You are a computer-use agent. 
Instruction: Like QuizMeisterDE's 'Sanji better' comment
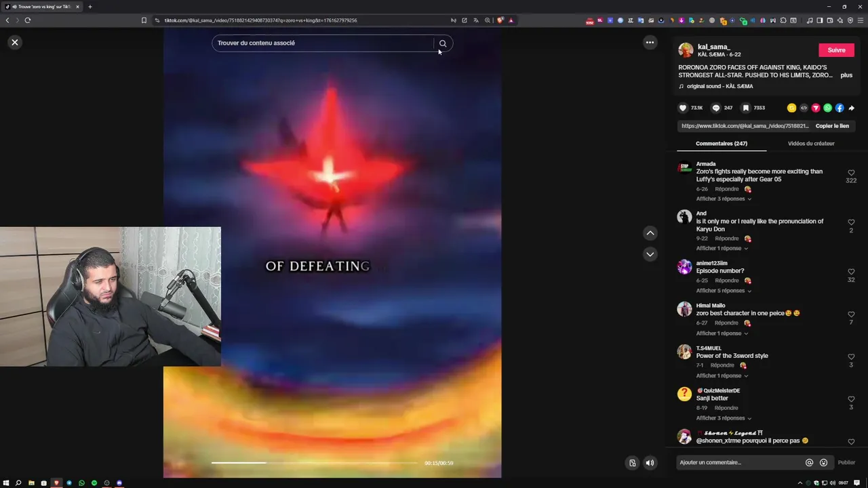click(x=851, y=399)
